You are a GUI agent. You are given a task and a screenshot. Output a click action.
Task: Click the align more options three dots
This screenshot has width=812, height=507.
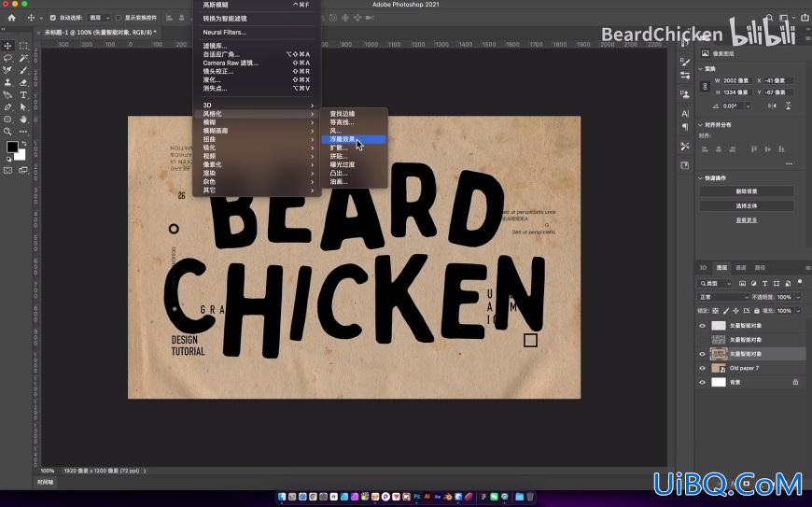pyautogui.click(x=789, y=163)
